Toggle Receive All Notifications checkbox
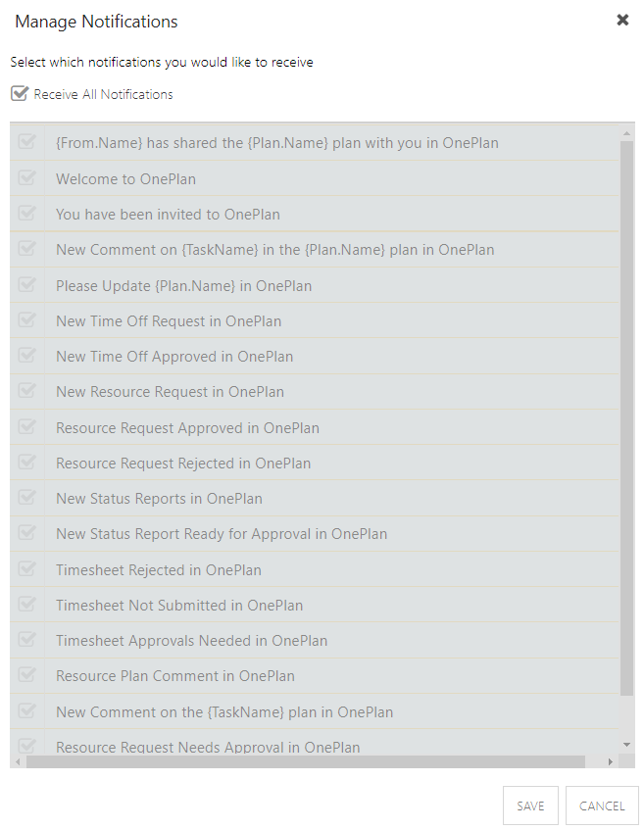This screenshot has width=644, height=830. click(19, 94)
